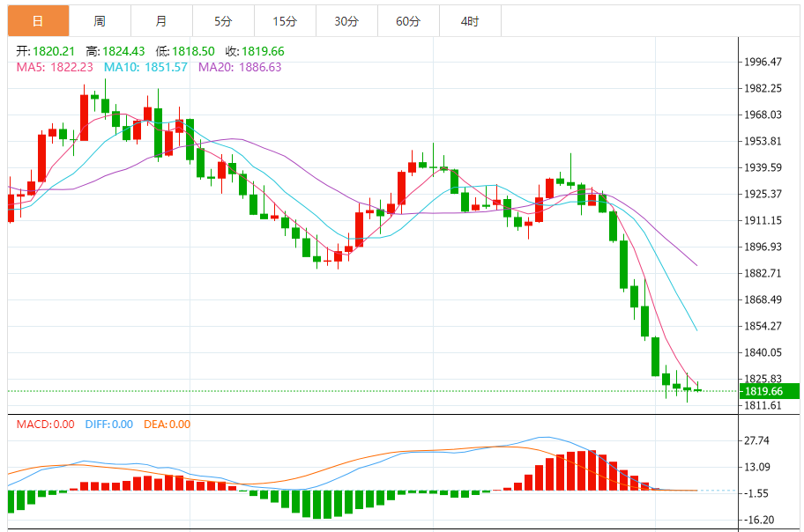
Task: Click the 1996.47 price axis label
Action: (763, 62)
